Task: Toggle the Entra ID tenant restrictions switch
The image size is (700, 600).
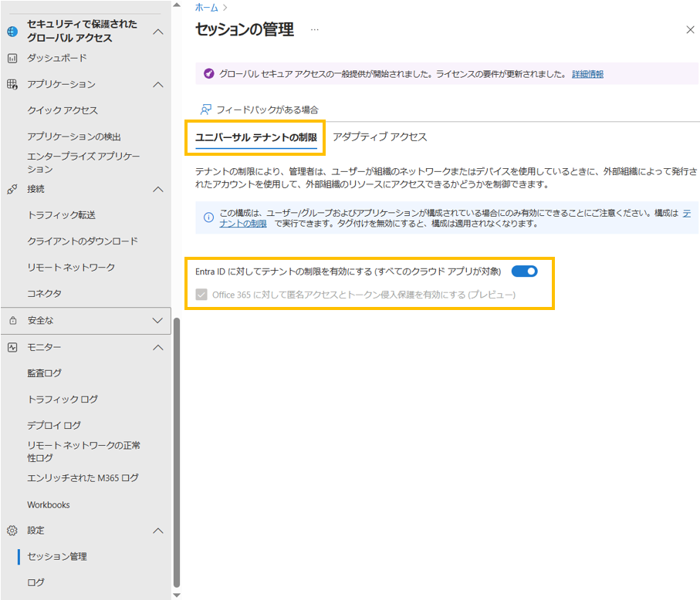Action: [x=524, y=271]
